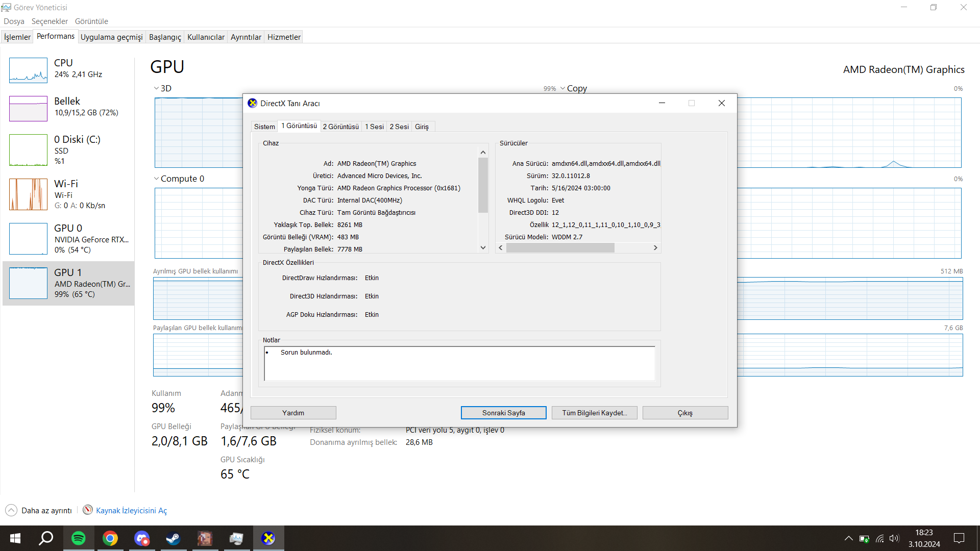The image size is (980, 551).
Task: Open Steam from the taskbar
Action: click(x=173, y=538)
